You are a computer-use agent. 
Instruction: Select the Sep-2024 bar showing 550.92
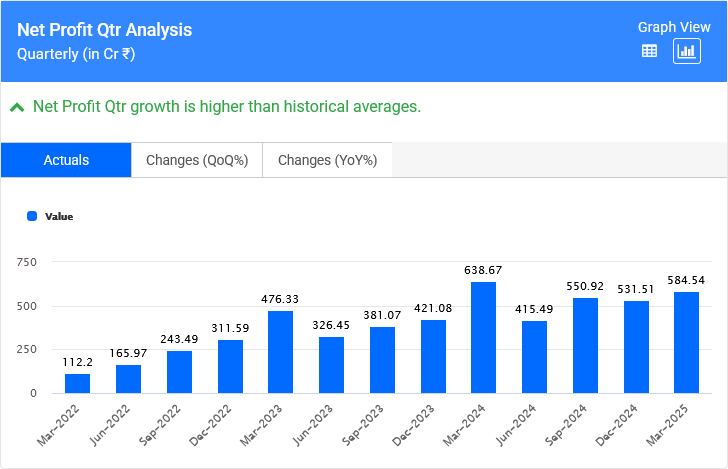(x=586, y=345)
